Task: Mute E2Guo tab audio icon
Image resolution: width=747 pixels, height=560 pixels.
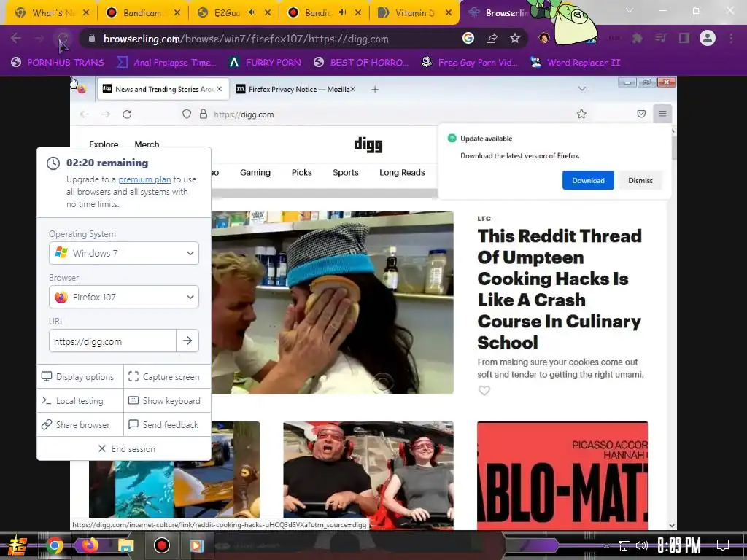Action: 252,13
